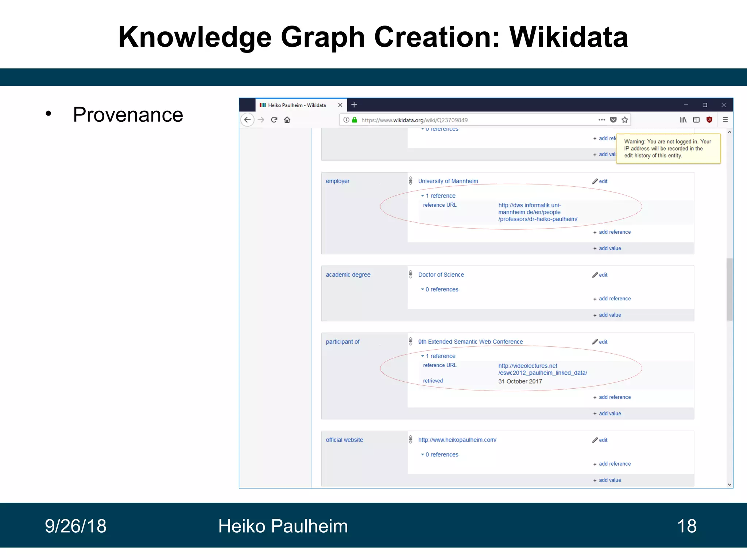The height and width of the screenshot is (560, 747).
Task: Click the reference URL label under employer
Action: (x=440, y=205)
